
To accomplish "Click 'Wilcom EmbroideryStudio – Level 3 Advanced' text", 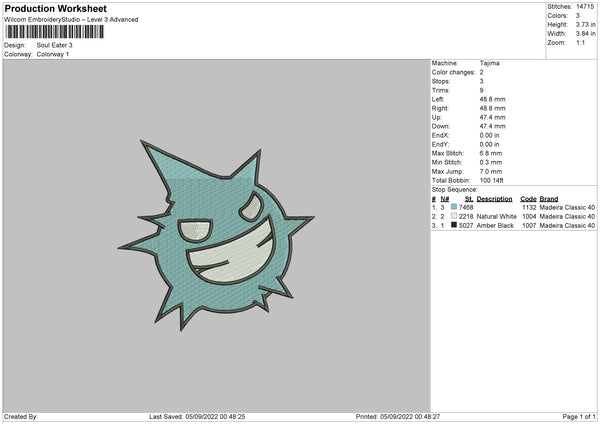I will 71,20.
